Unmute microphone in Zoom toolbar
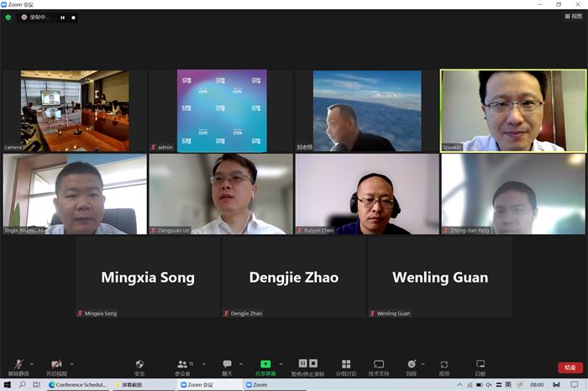The width and height of the screenshot is (588, 391). coord(18,365)
